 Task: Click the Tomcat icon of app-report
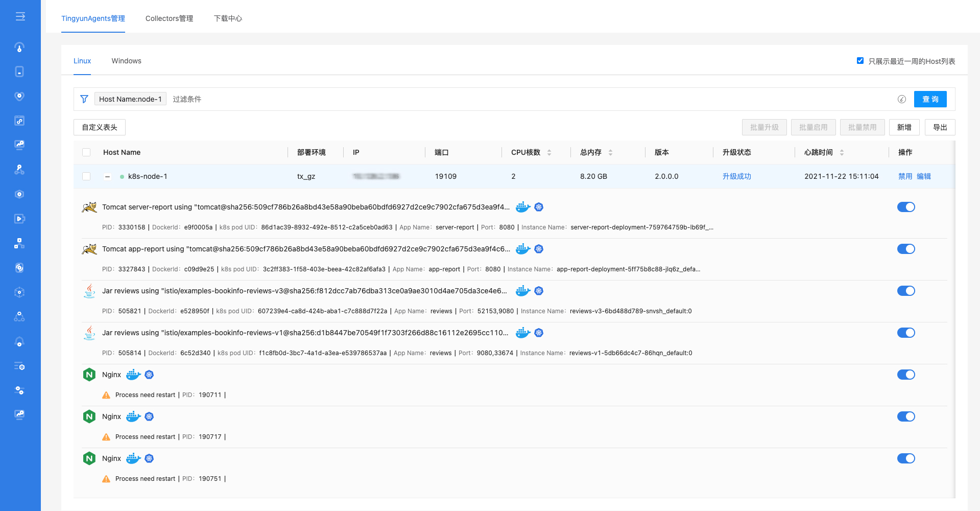(x=89, y=249)
